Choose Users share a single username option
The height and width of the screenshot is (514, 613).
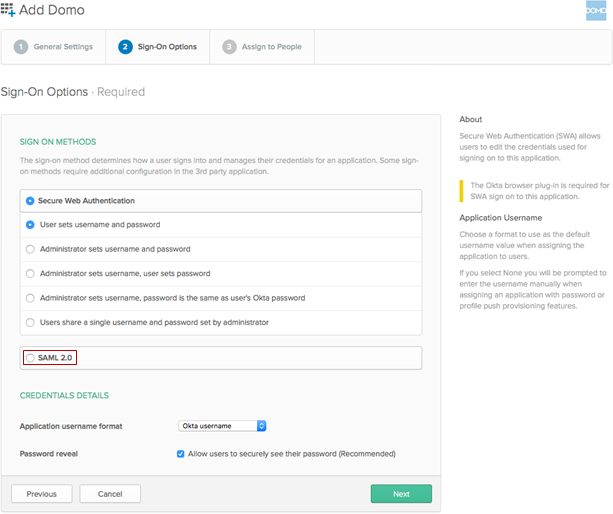coord(30,322)
